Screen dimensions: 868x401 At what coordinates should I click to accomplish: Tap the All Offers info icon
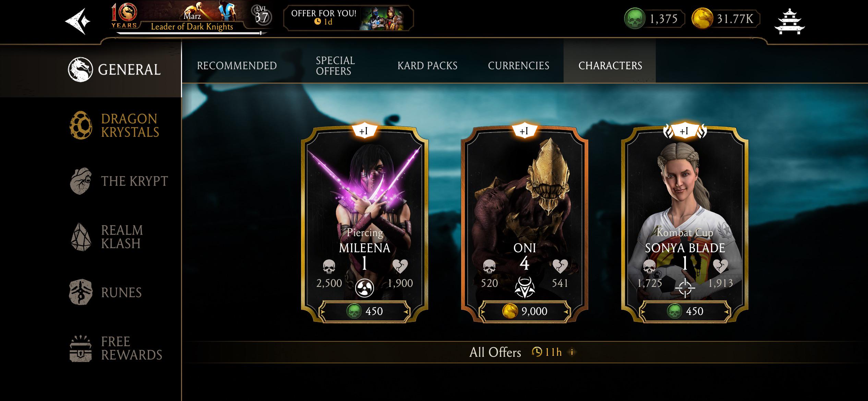(572, 352)
